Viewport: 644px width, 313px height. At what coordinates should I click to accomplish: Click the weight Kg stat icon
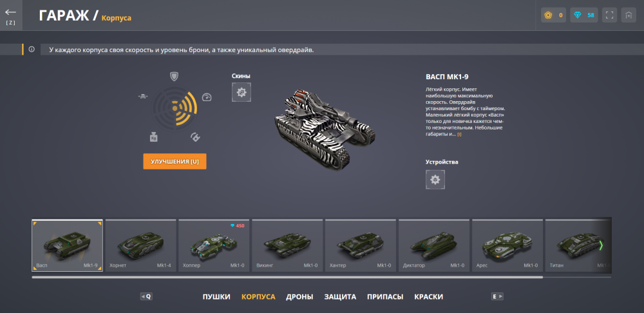[x=154, y=137]
